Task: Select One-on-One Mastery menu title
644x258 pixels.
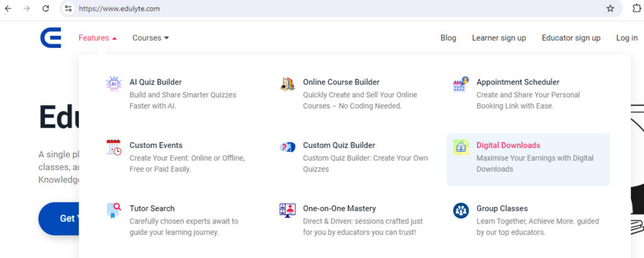Action: pyautogui.click(x=339, y=209)
